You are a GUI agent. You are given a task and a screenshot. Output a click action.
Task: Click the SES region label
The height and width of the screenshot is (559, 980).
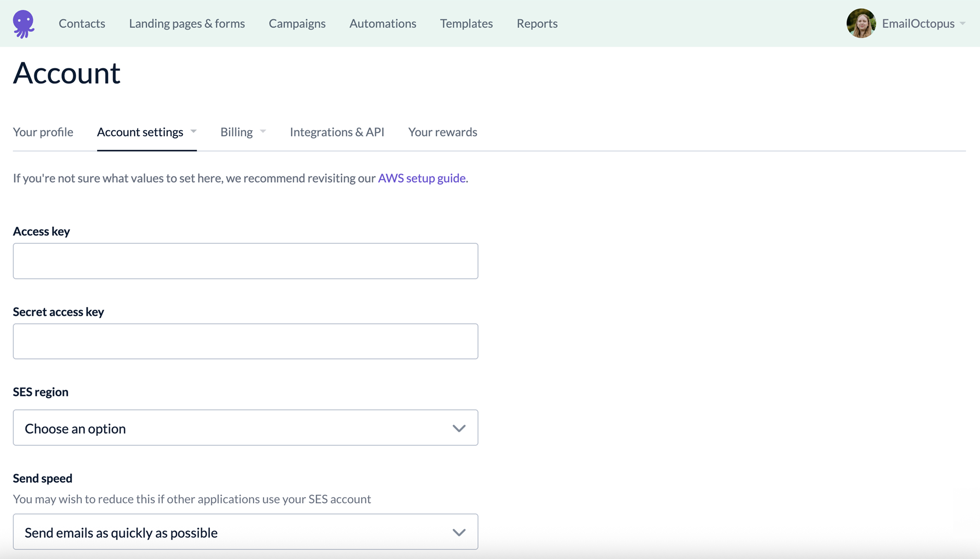tap(41, 392)
